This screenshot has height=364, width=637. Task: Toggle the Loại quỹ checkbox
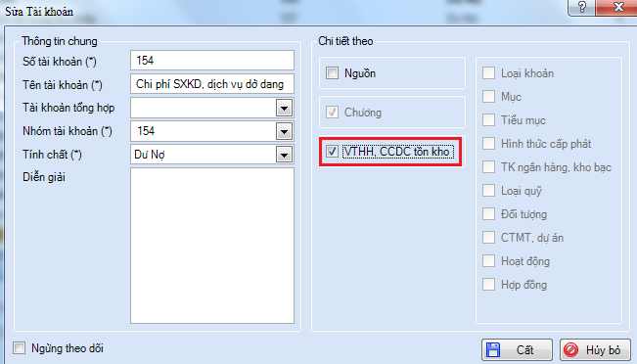(x=488, y=191)
